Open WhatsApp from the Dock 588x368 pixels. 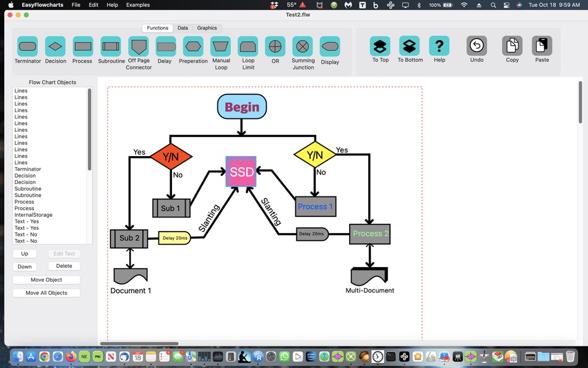tap(284, 356)
